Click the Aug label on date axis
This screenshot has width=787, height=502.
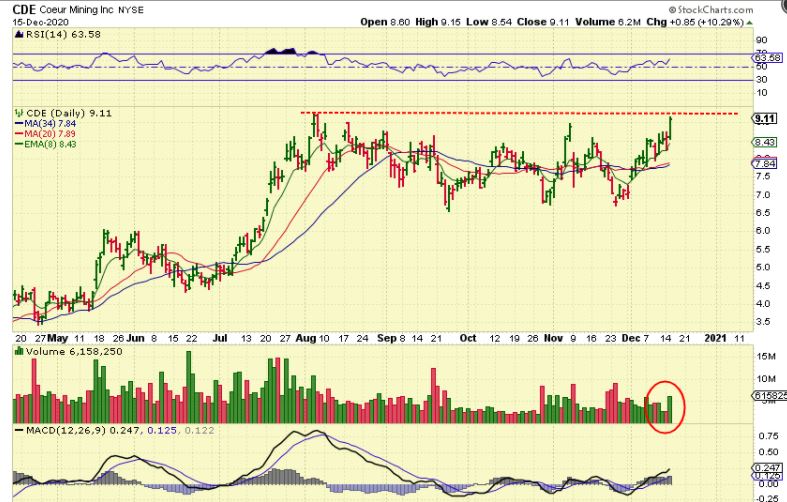(306, 338)
